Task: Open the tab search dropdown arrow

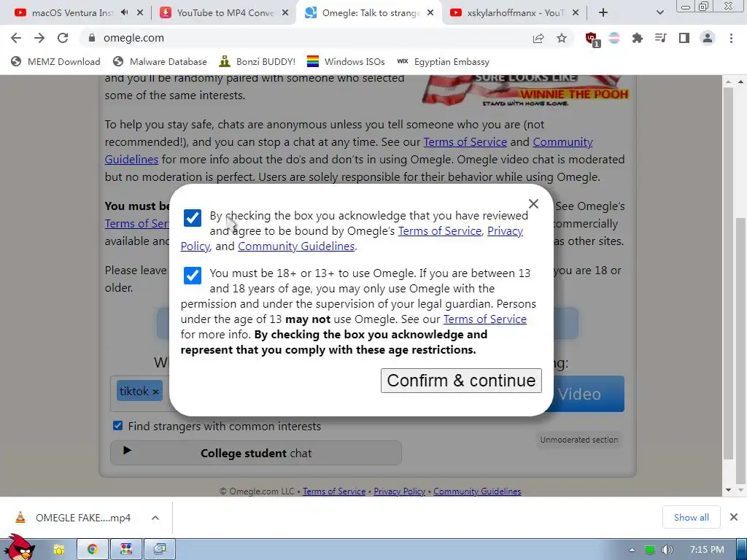Action: 659,13
